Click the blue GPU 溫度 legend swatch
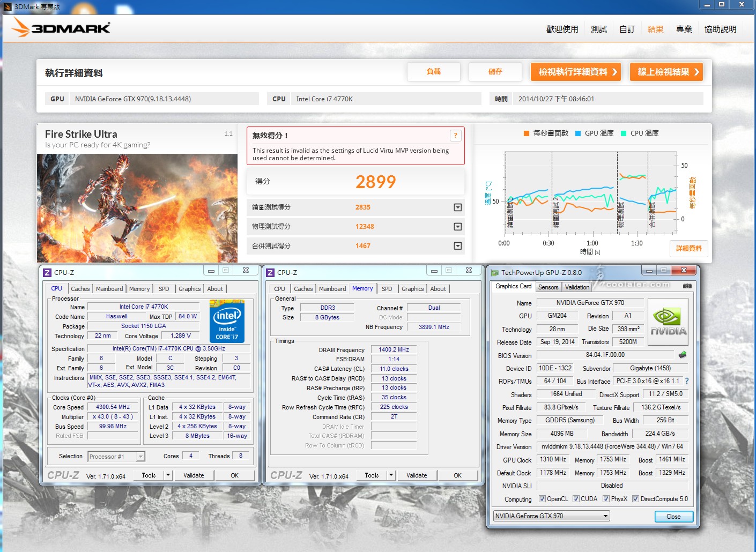Viewport: 756px width, 552px height. coord(578,133)
